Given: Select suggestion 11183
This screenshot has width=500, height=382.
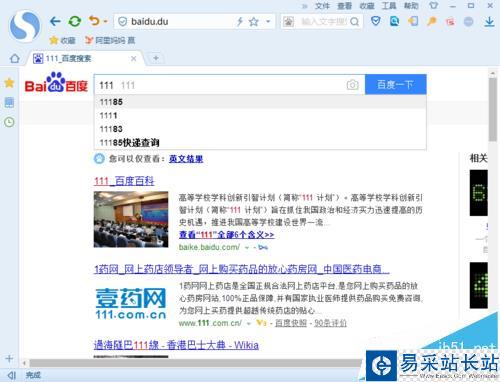Looking at the screenshot, I should 260,129.
